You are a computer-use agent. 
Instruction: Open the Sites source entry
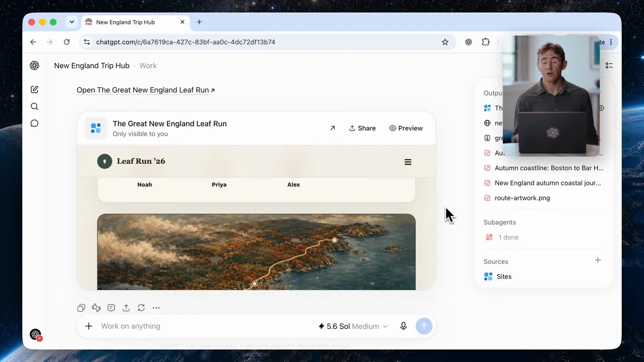point(498,277)
